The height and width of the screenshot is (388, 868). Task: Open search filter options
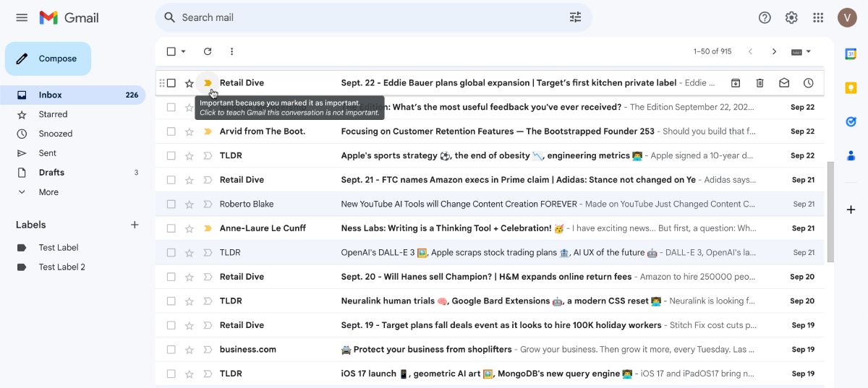[x=575, y=17]
